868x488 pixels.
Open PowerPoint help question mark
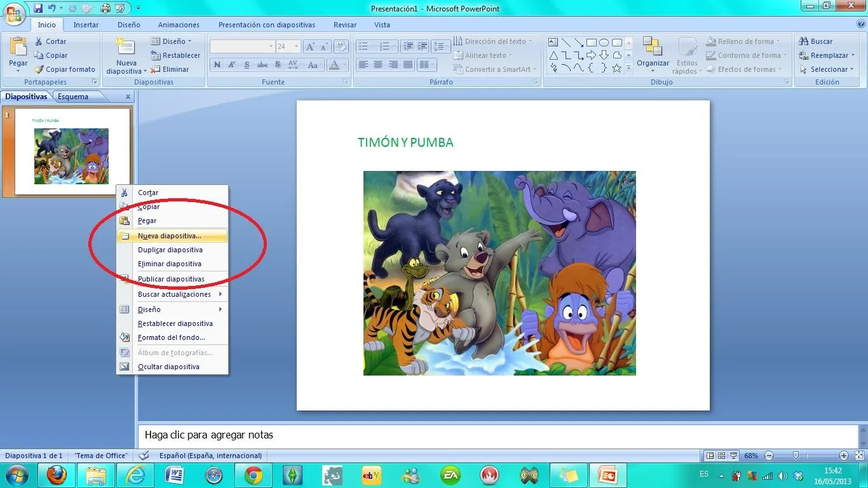(861, 24)
